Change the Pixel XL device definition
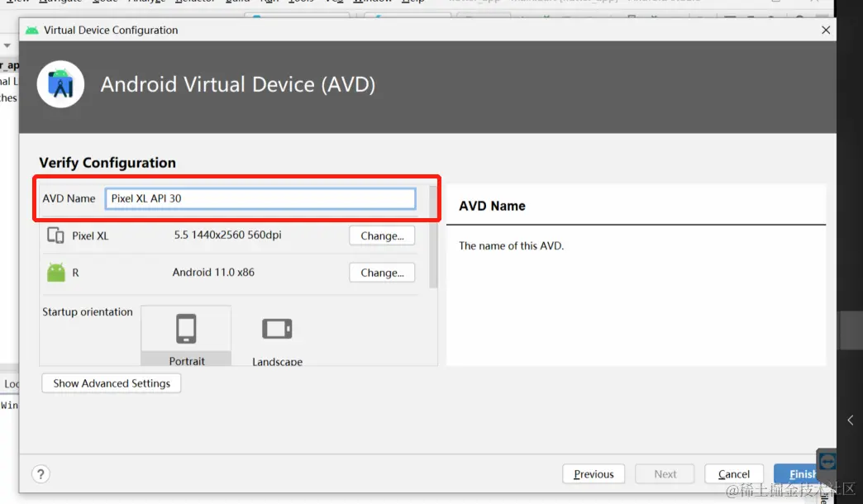 click(382, 235)
